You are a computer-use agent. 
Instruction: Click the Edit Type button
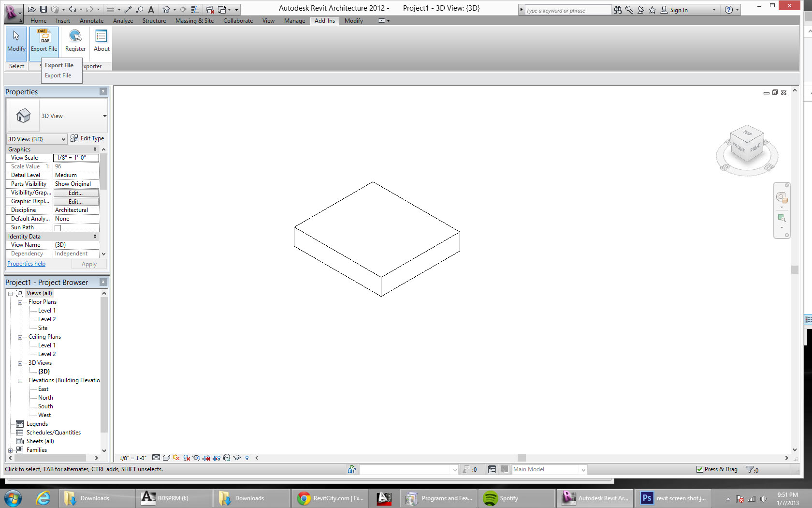87,138
